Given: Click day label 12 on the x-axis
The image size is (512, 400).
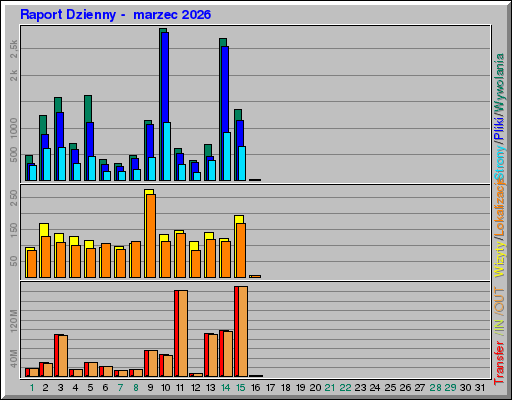Looking at the screenshot, I should click(195, 388).
